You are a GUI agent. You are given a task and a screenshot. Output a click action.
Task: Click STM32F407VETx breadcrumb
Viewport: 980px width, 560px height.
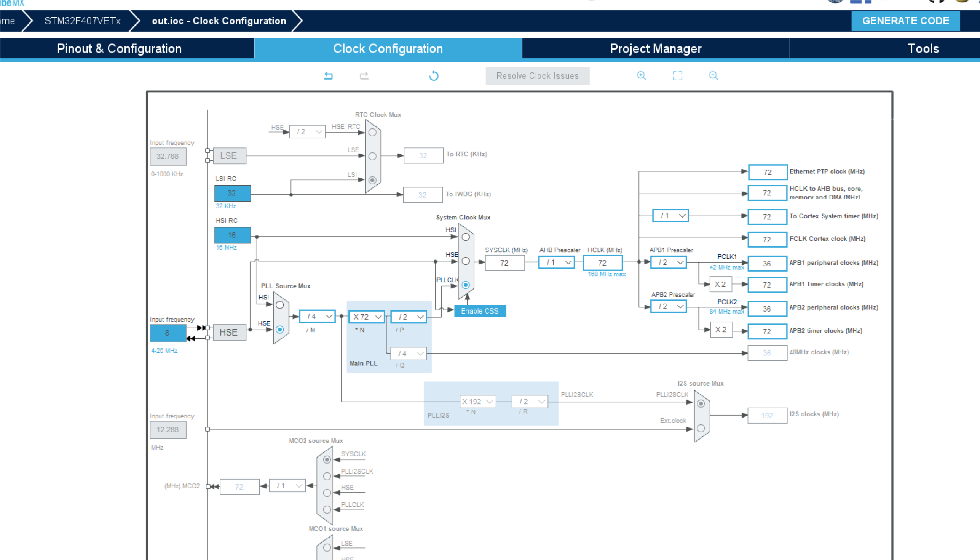pyautogui.click(x=83, y=21)
